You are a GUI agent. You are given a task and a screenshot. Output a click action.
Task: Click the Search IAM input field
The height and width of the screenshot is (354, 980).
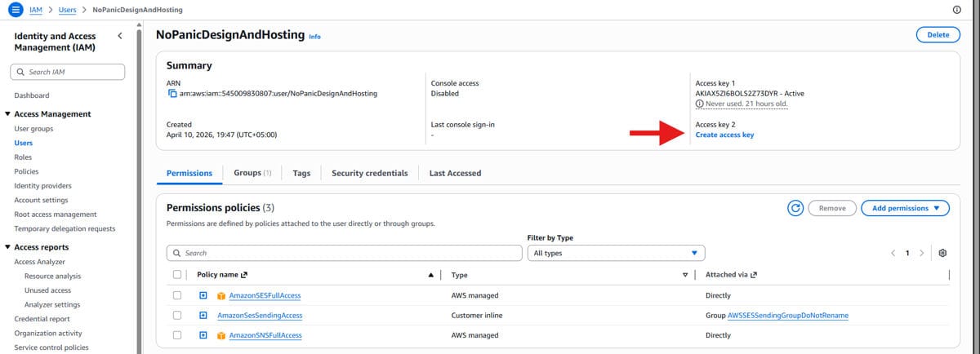click(67, 72)
